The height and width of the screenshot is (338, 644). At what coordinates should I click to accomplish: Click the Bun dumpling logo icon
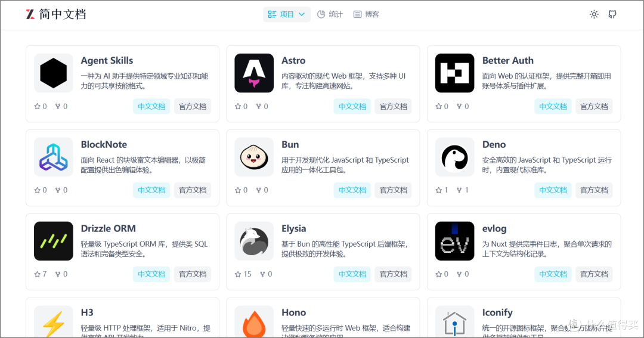(254, 157)
